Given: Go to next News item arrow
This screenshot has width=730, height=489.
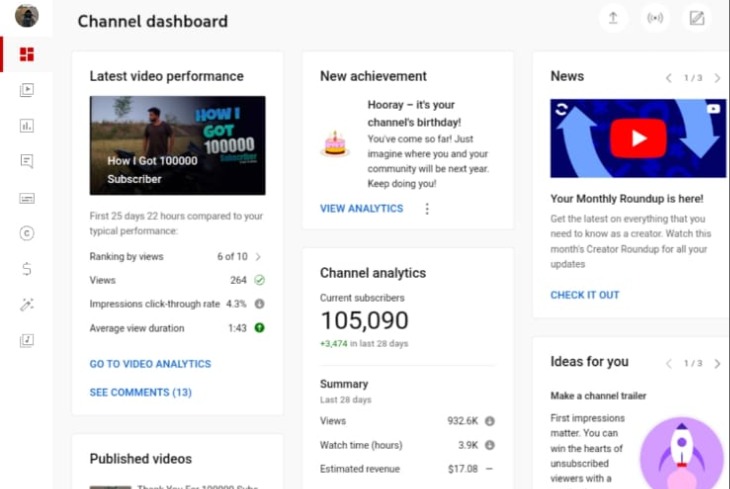Looking at the screenshot, I should tap(717, 78).
